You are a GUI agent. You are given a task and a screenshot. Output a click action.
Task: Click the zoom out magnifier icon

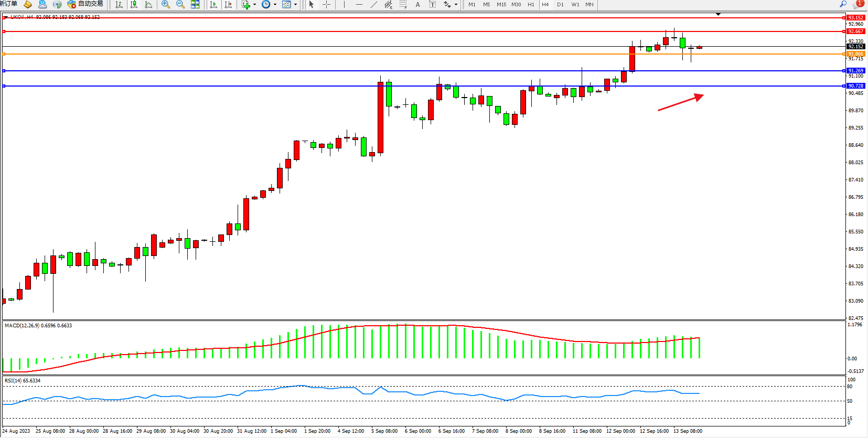pyautogui.click(x=180, y=5)
